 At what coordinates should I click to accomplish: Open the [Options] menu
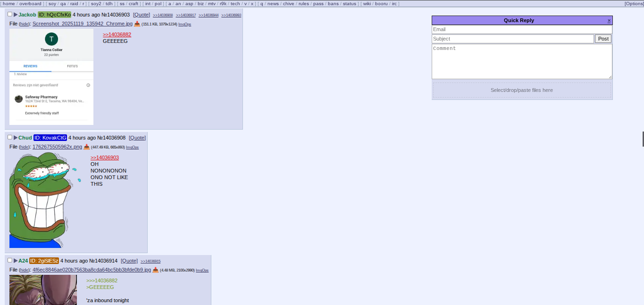pyautogui.click(x=634, y=4)
